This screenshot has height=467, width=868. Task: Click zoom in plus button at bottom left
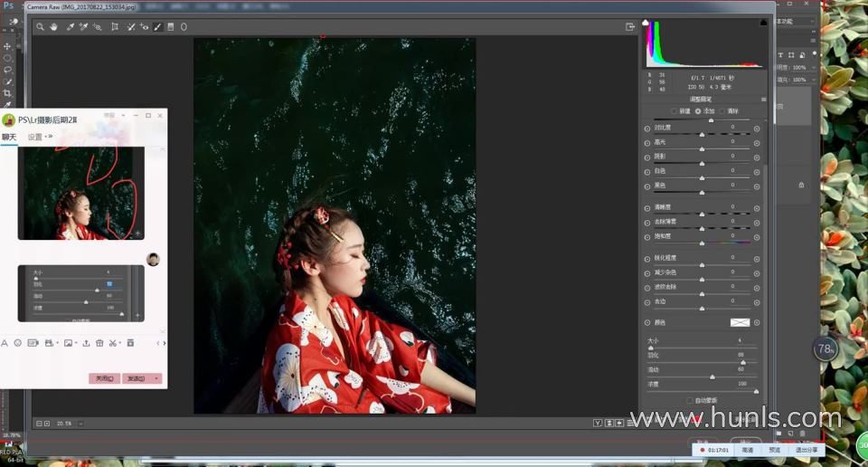point(47,424)
